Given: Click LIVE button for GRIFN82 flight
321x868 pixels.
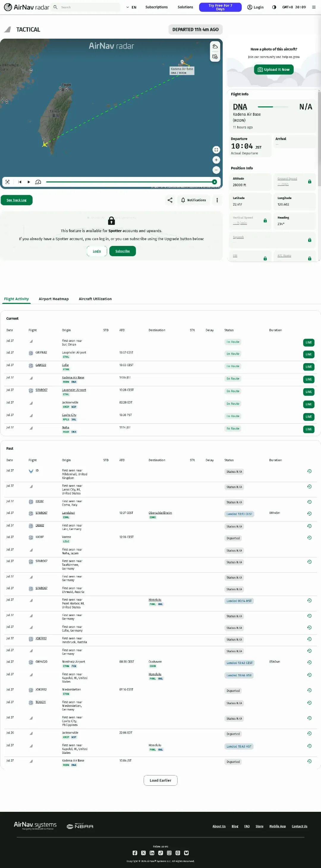Looking at the screenshot, I should (309, 354).
